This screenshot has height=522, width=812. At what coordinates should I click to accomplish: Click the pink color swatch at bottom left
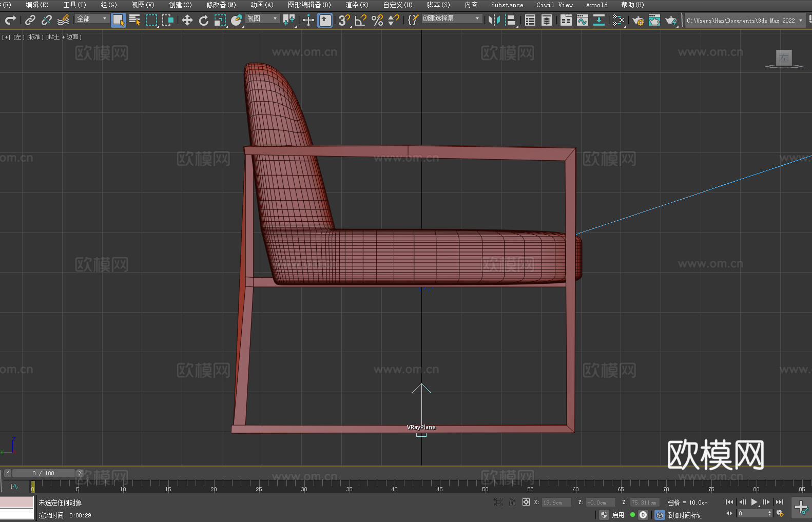[x=17, y=502]
